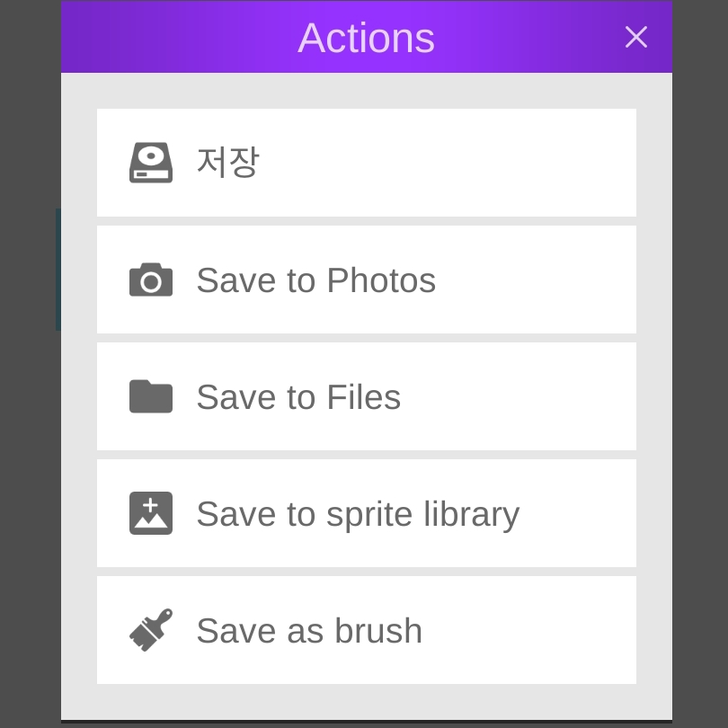This screenshot has height=728, width=728.
Task: Click the folder icon for Files
Action: tap(151, 396)
